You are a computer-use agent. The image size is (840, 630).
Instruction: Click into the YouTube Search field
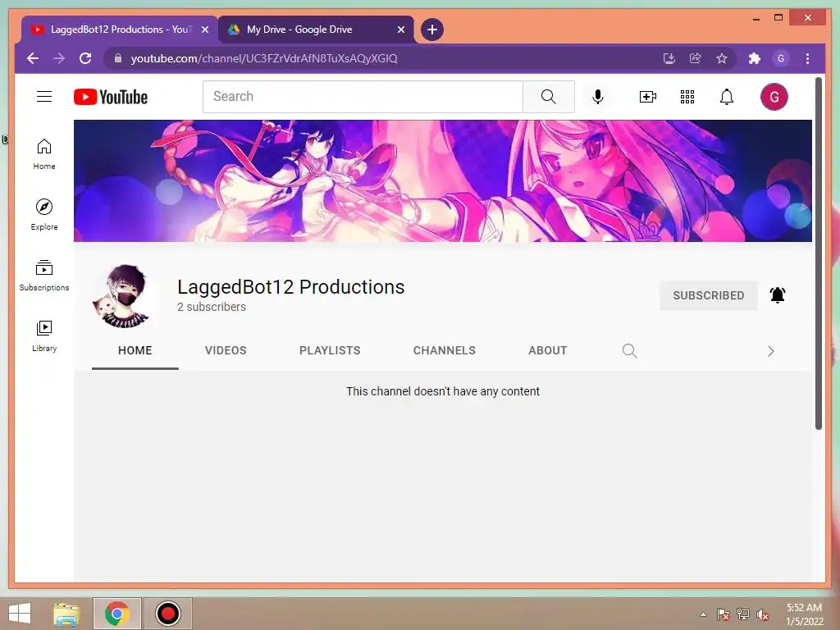[x=363, y=97]
